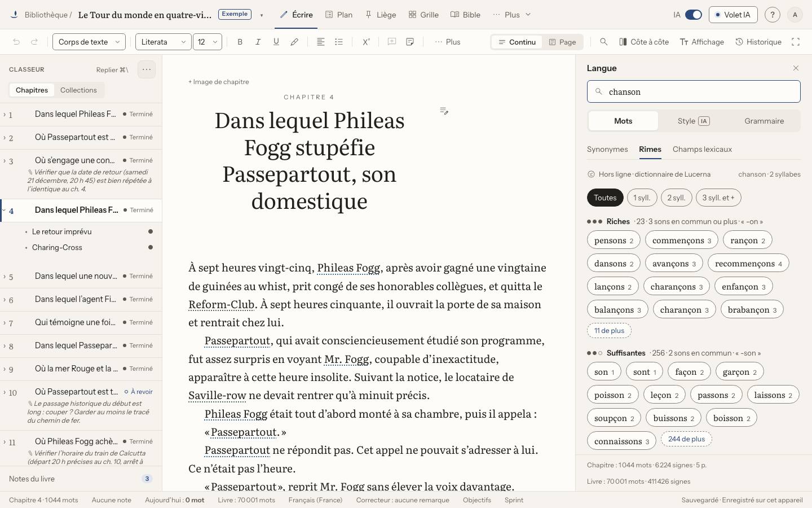Apply superscript formatting
This screenshot has height=508, width=812.
(x=366, y=42)
